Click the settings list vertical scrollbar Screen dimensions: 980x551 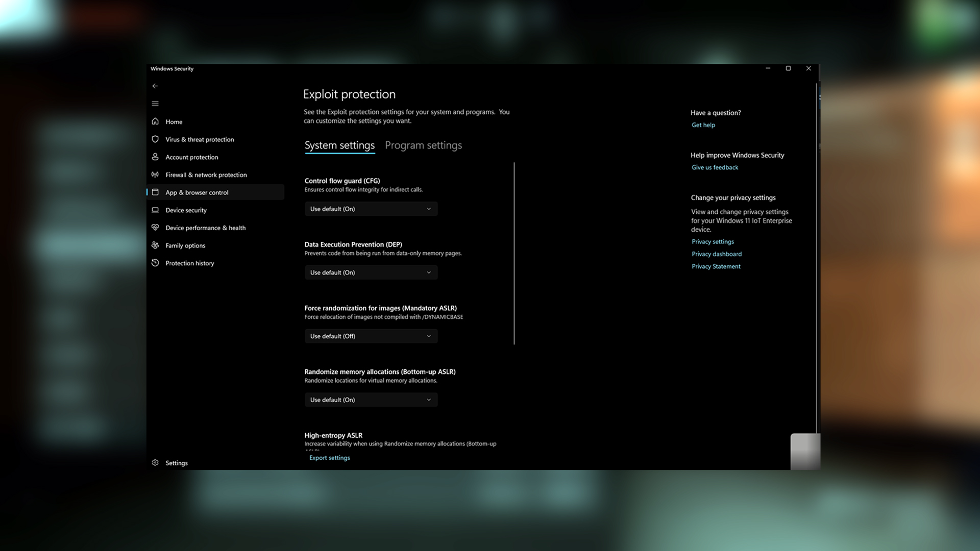[x=514, y=254]
